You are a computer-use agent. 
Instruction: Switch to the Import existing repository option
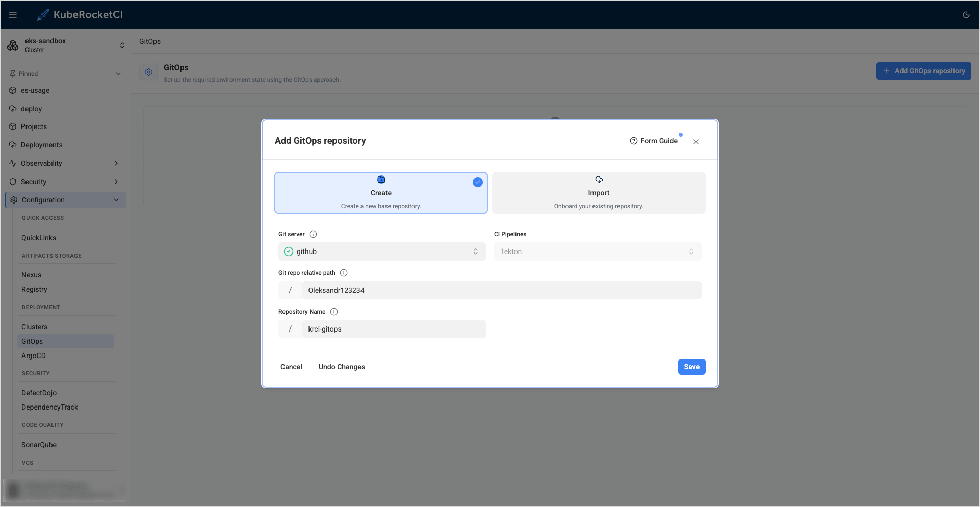(598, 193)
